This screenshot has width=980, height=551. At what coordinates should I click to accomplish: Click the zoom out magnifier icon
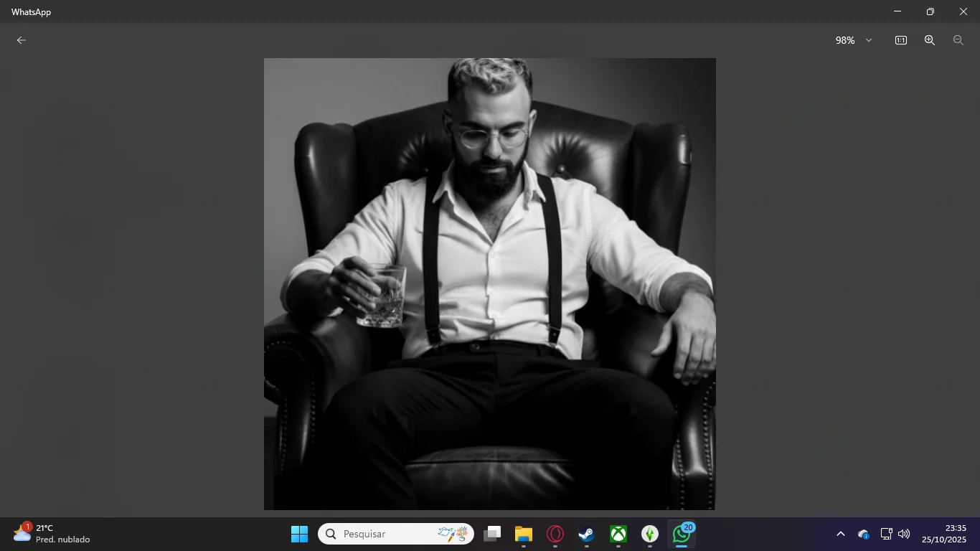tap(958, 40)
